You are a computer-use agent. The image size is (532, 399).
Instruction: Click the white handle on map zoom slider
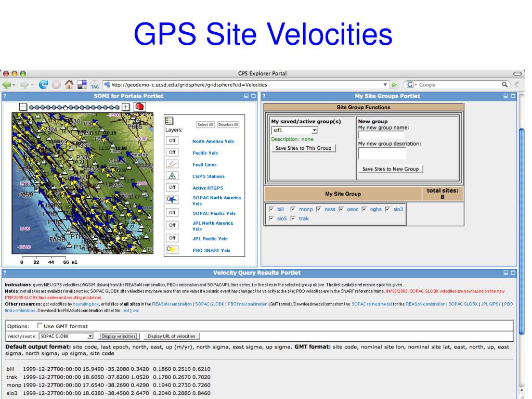click(66, 108)
